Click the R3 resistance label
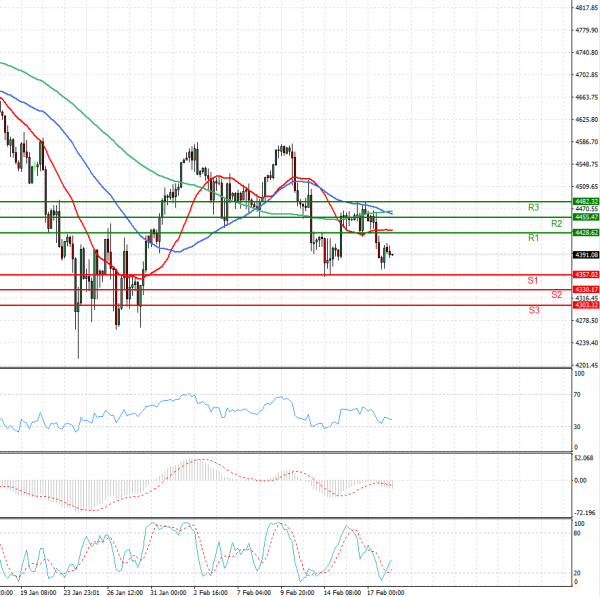The height and width of the screenshot is (597, 600). (533, 207)
